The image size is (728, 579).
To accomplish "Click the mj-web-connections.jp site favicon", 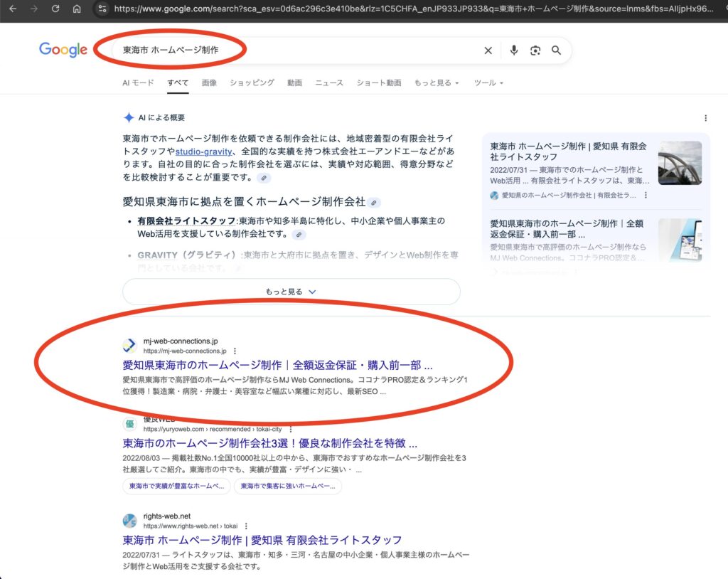I will coord(129,345).
